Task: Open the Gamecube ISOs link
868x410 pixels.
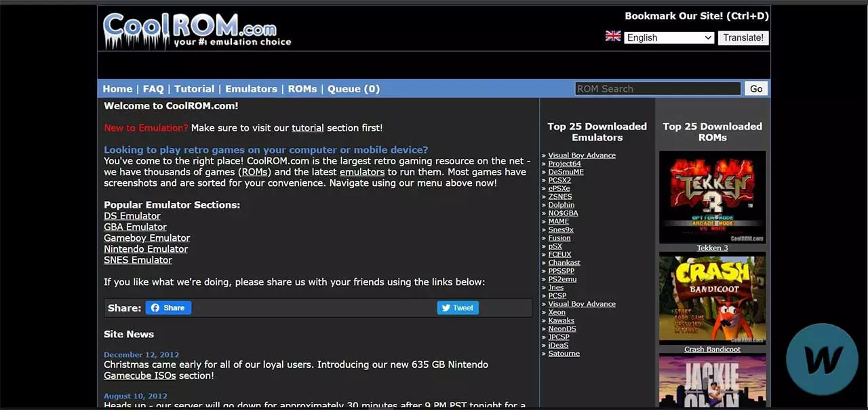Action: (140, 375)
